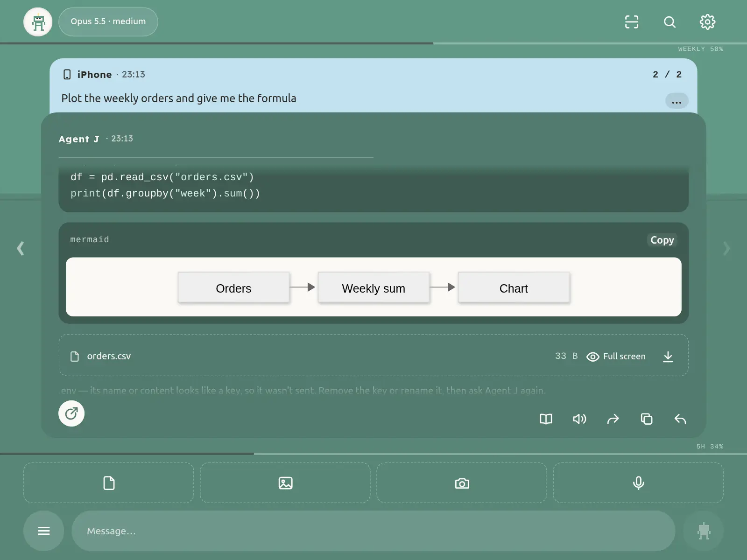Open the Opus 5.5 · medium model selector
This screenshot has width=747, height=560.
click(108, 21)
